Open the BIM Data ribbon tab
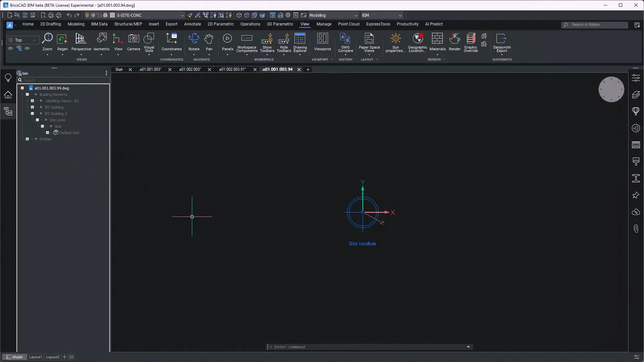Screen dimensions: 644x362 [99, 24]
